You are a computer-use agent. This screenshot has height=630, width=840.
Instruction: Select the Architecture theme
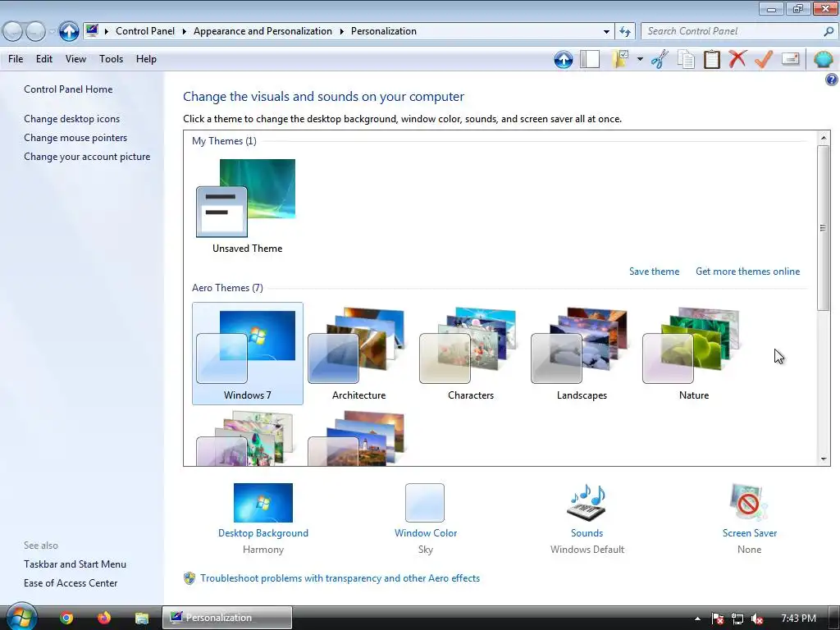[x=358, y=354]
